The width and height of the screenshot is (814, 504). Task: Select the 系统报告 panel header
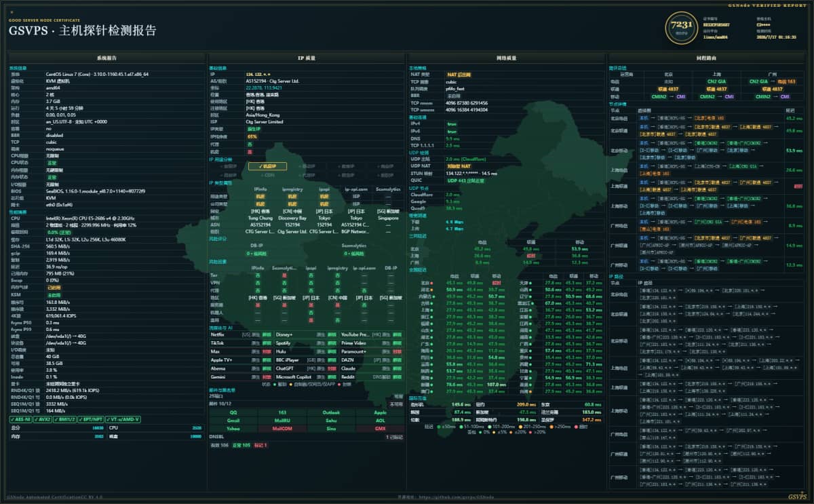click(106, 58)
